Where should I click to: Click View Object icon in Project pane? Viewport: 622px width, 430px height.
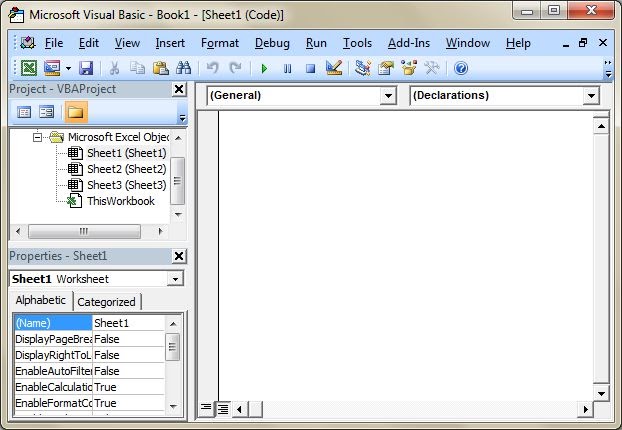point(46,112)
